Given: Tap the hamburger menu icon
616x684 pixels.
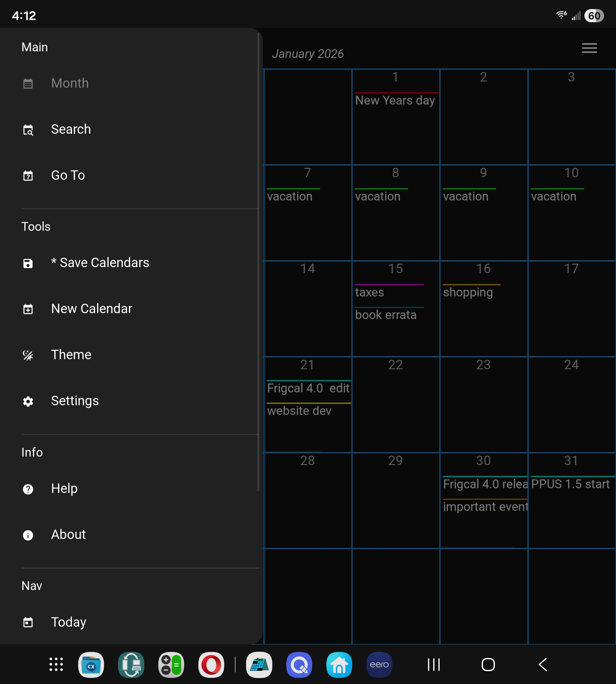Looking at the screenshot, I should pyautogui.click(x=589, y=48).
